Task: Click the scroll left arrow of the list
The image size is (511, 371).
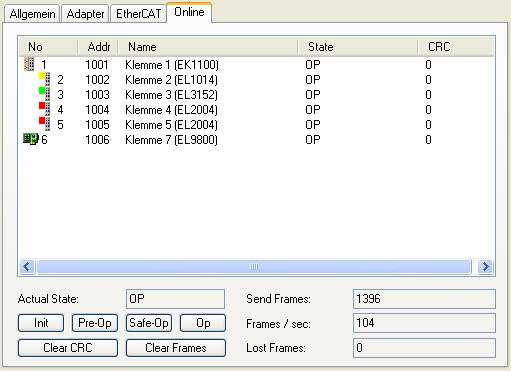Action: click(27, 267)
